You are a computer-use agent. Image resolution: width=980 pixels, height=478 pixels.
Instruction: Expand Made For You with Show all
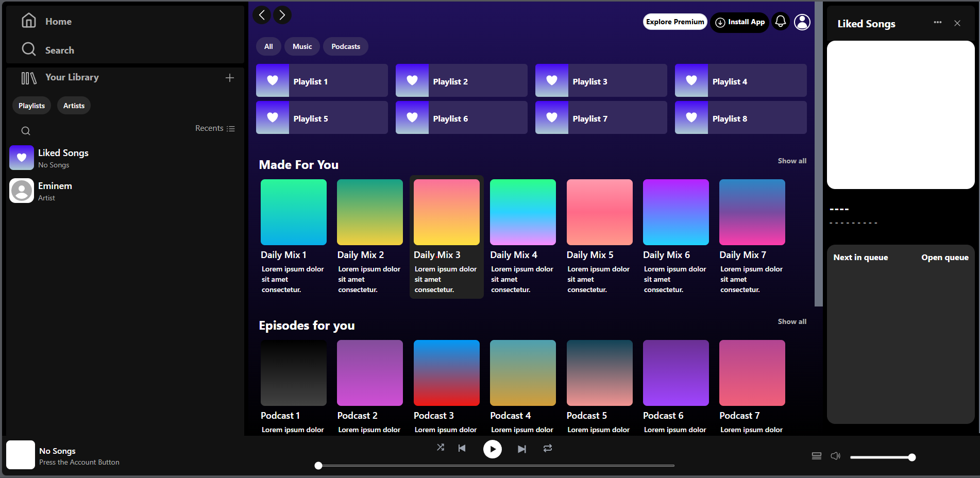coord(792,161)
